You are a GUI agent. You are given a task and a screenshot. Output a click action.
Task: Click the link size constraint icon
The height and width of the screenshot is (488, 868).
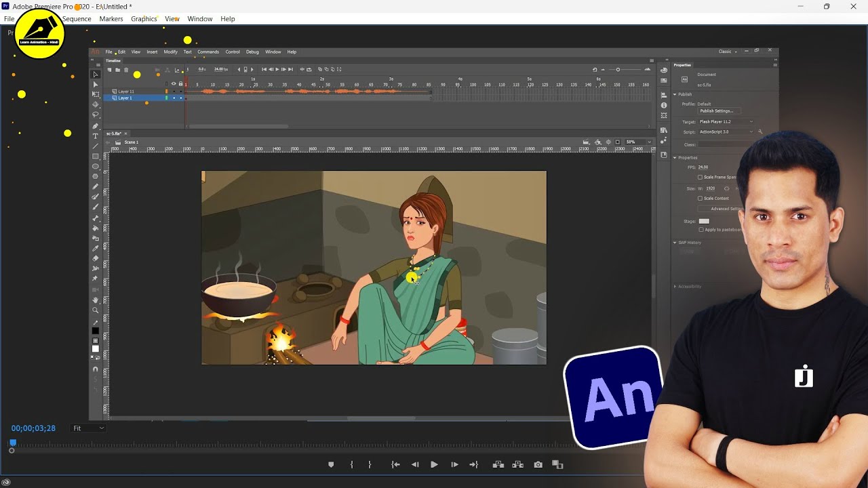pyautogui.click(x=726, y=188)
